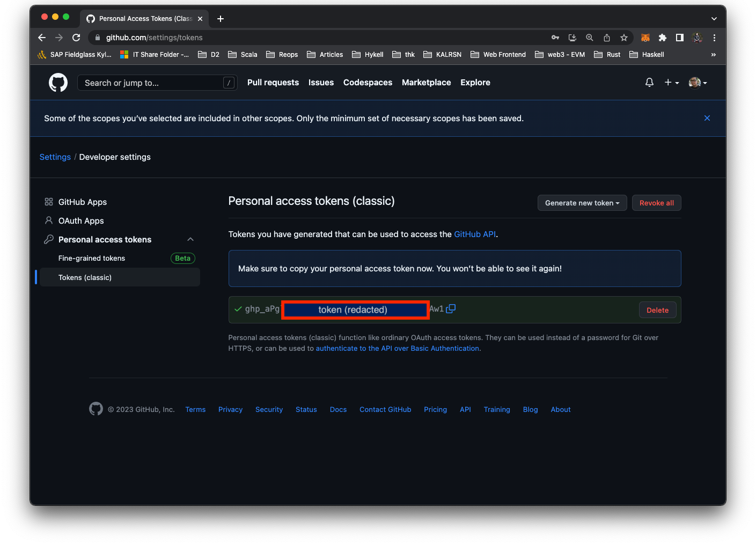756x560 pixels.
Task: Open Chrome three-dot menu
Action: coord(714,38)
